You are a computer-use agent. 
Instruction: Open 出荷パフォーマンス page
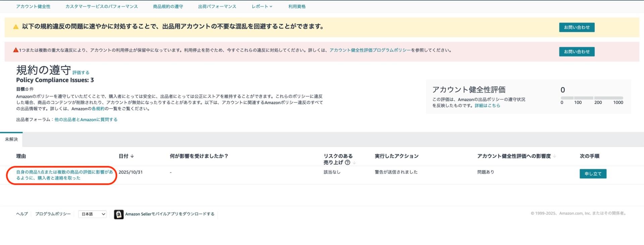217,6
